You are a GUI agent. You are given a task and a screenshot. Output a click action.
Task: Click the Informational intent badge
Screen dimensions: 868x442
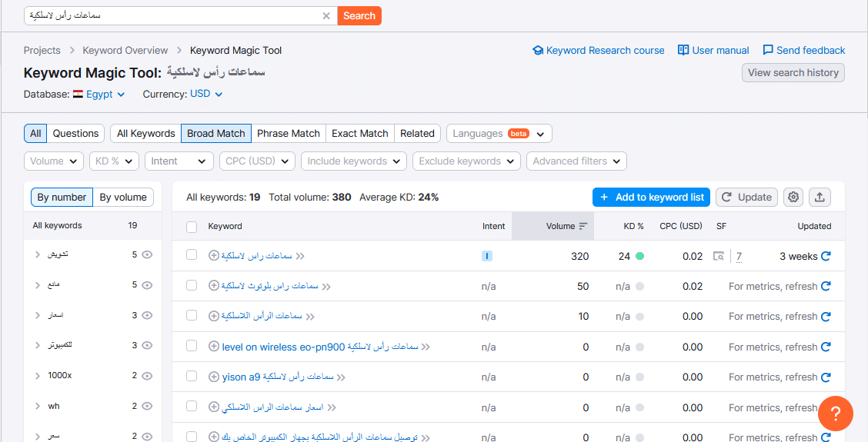pyautogui.click(x=487, y=256)
